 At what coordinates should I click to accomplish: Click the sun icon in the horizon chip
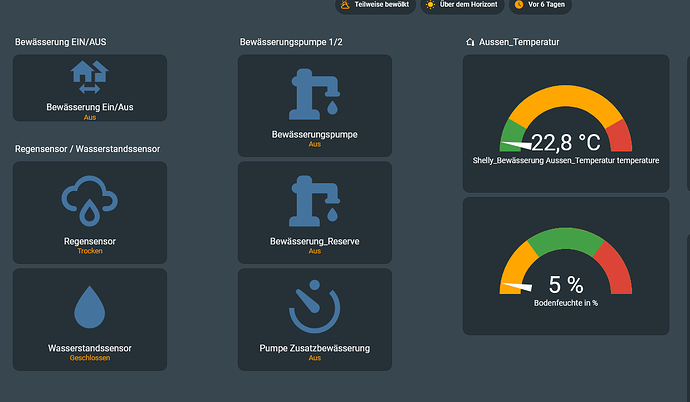pos(431,5)
